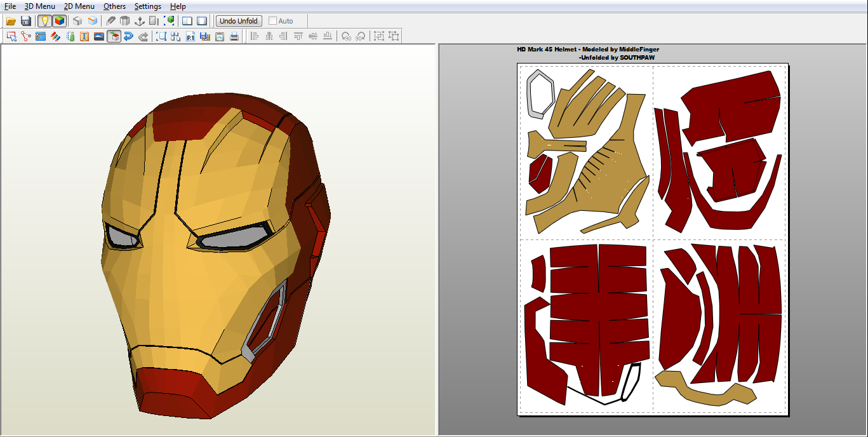The image size is (868, 437).
Task: Click the blue transparent cube icon
Action: [93, 21]
